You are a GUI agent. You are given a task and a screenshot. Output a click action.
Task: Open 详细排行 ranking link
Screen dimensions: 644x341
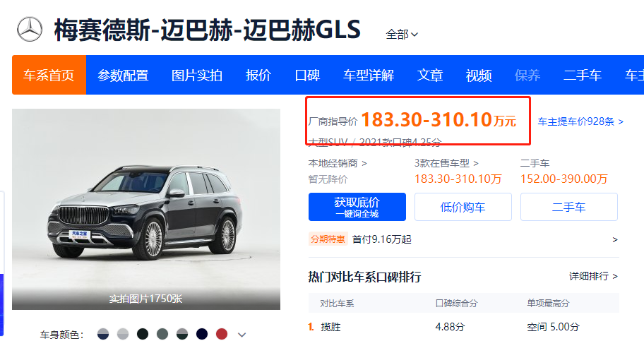[593, 276]
